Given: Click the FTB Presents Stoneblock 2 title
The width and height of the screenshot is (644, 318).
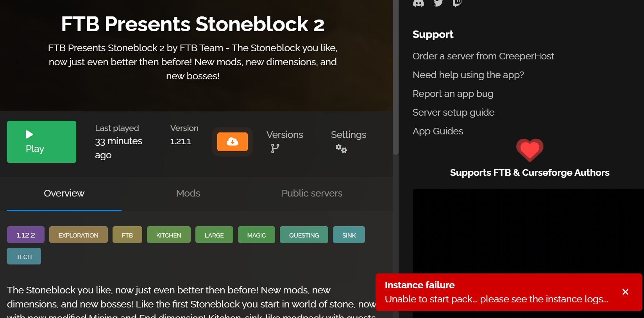Looking at the screenshot, I should pos(193,24).
